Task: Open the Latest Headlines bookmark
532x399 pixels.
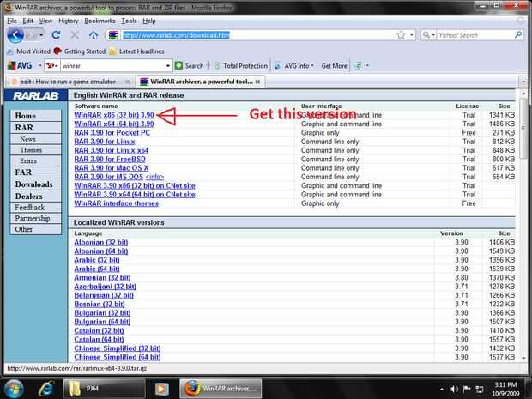Action: coord(136,51)
